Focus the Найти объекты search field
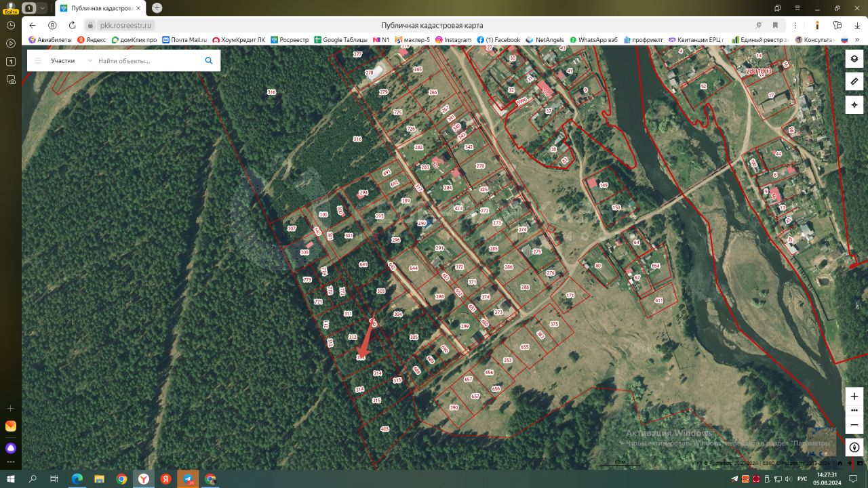 [148, 61]
